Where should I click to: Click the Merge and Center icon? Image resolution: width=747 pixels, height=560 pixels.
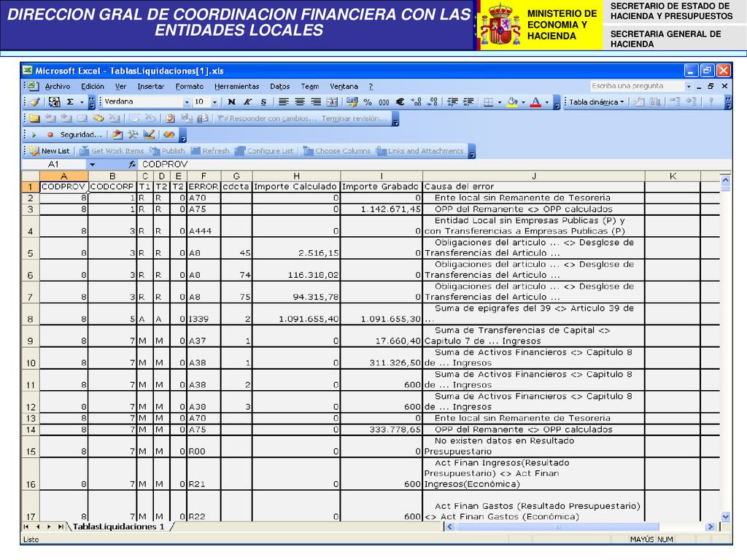[x=332, y=102]
